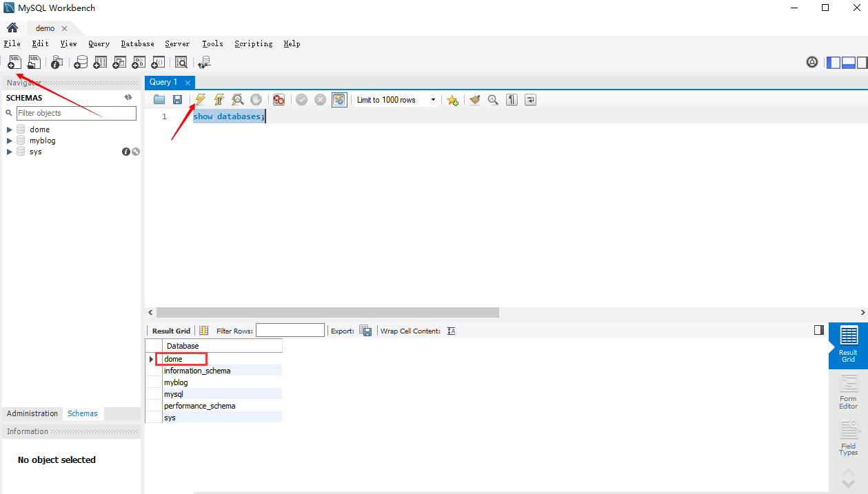Screen dimensions: 868x494
Task: Open the Server menu
Action: pos(177,43)
